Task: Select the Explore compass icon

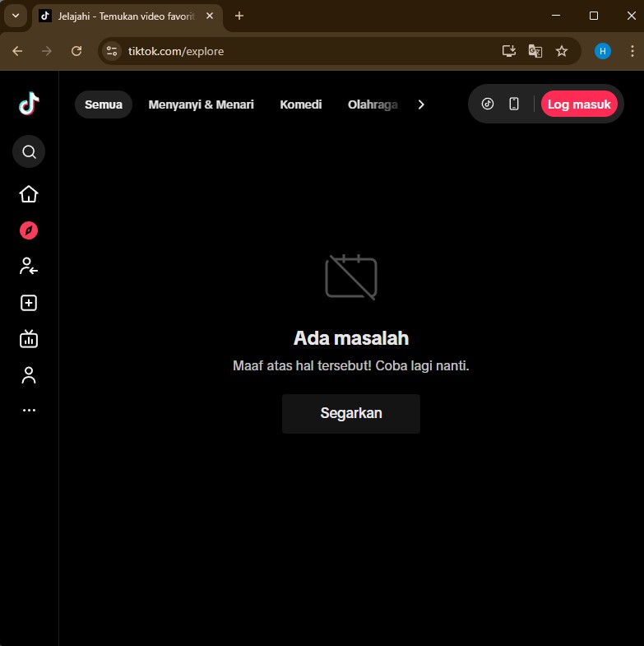Action: click(29, 230)
